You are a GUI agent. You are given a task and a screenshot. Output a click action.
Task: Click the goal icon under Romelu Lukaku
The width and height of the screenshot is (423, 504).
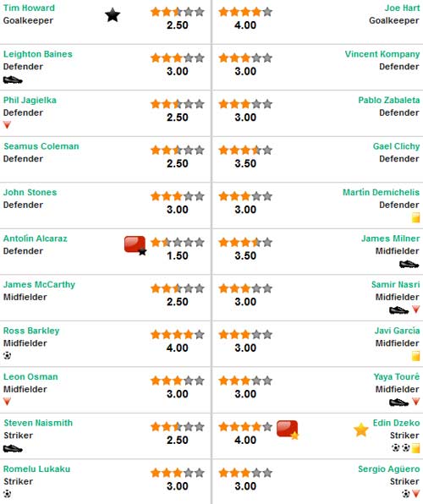(x=7, y=494)
